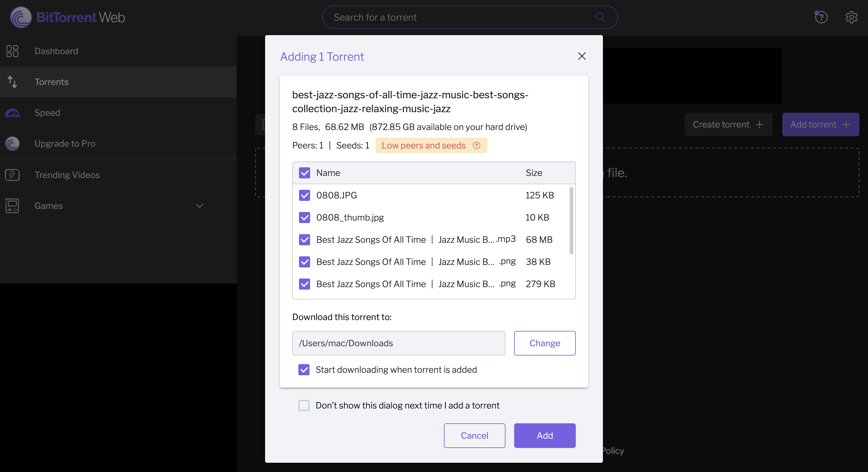Click the Trending Videos lightning icon

tap(12, 175)
